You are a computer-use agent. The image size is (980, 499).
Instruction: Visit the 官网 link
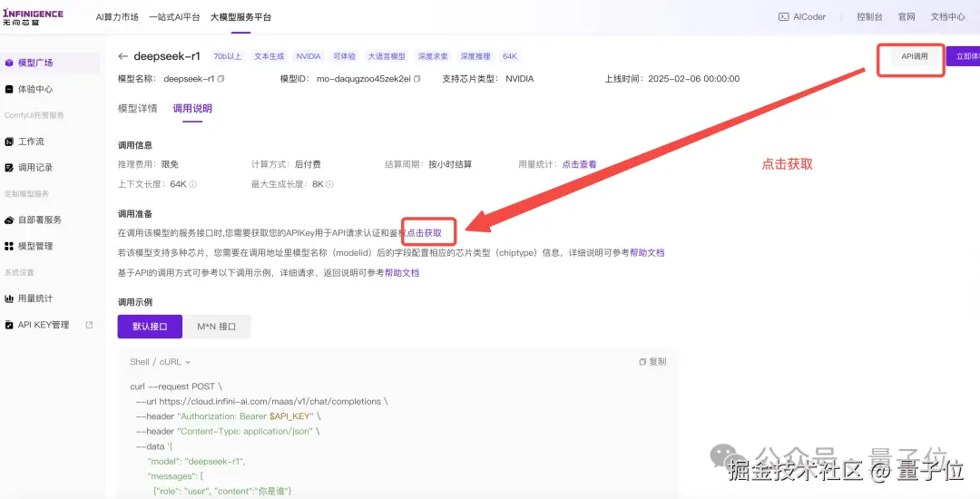click(906, 17)
